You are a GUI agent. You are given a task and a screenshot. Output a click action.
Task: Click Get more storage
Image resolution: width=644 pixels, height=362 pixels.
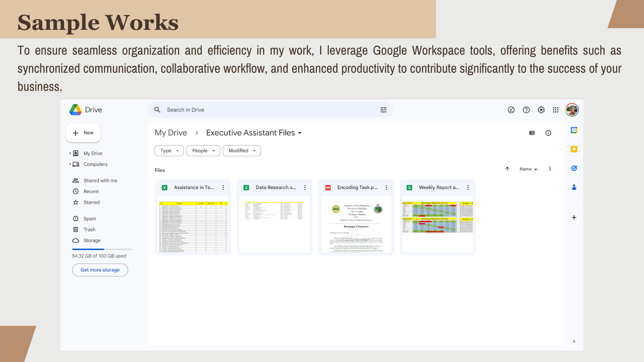click(100, 270)
